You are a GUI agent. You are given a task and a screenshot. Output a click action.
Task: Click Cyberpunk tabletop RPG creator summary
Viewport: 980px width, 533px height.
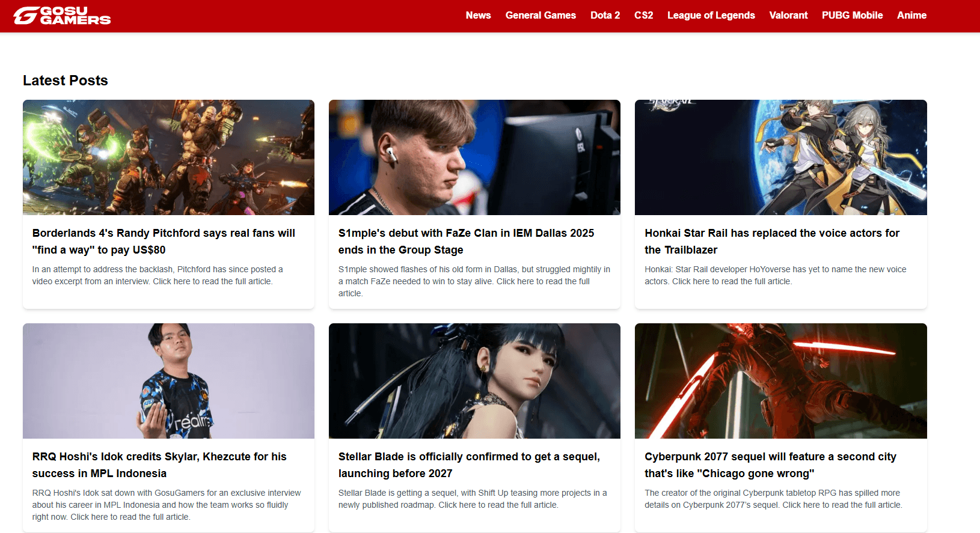pos(773,499)
